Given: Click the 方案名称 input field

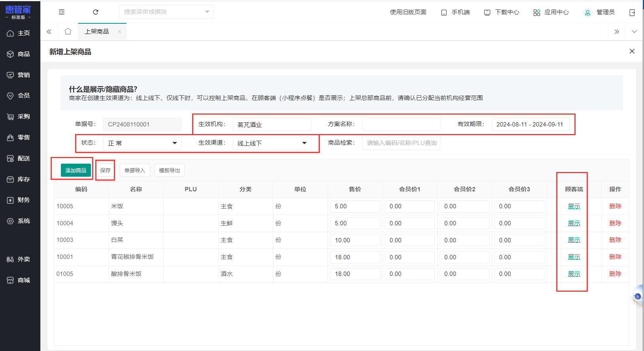Looking at the screenshot, I should [x=401, y=124].
